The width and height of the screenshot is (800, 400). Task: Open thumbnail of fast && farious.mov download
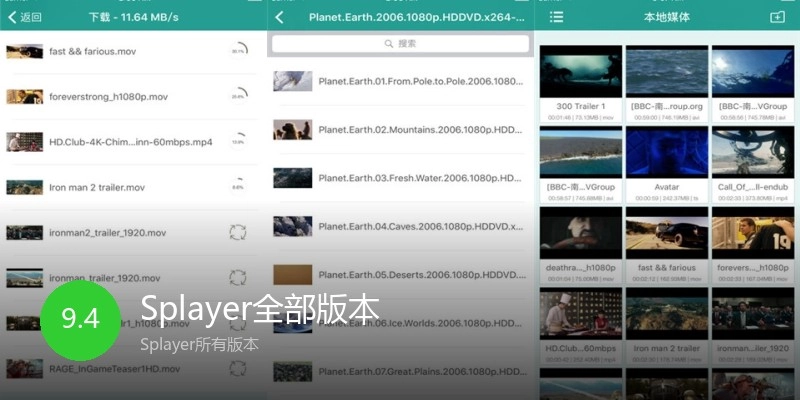(x=24, y=52)
